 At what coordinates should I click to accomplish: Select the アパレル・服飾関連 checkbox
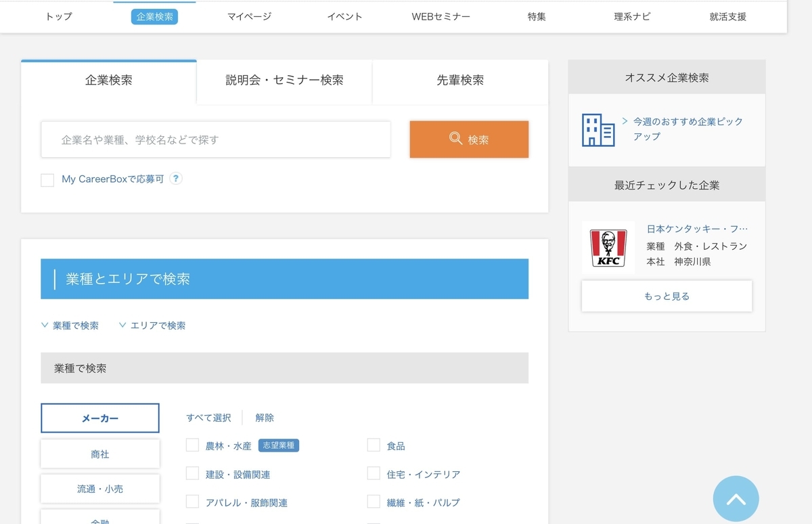[192, 502]
